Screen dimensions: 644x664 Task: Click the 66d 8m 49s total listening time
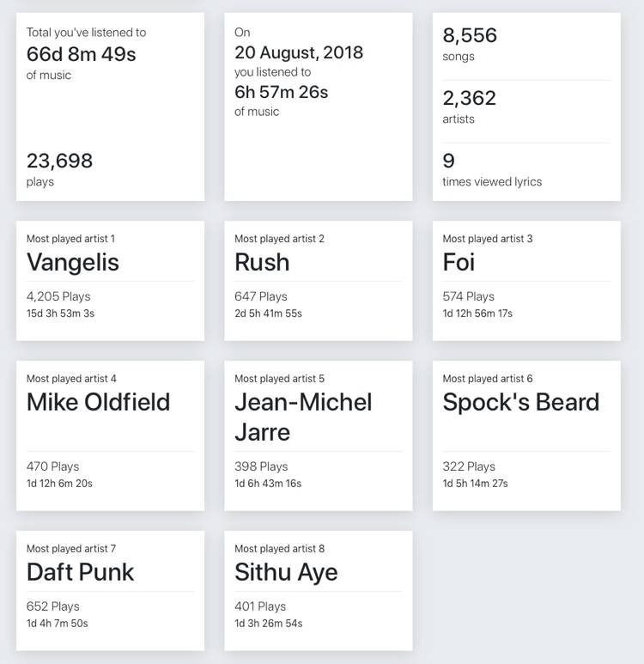(x=82, y=54)
